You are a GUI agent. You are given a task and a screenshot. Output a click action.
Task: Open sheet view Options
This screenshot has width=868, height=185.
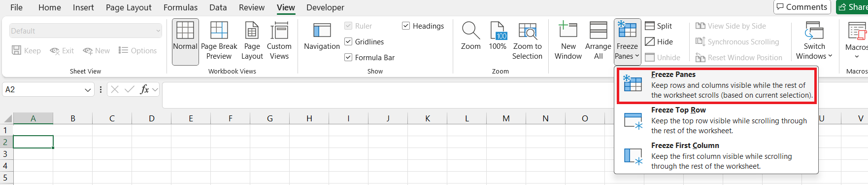(x=137, y=51)
